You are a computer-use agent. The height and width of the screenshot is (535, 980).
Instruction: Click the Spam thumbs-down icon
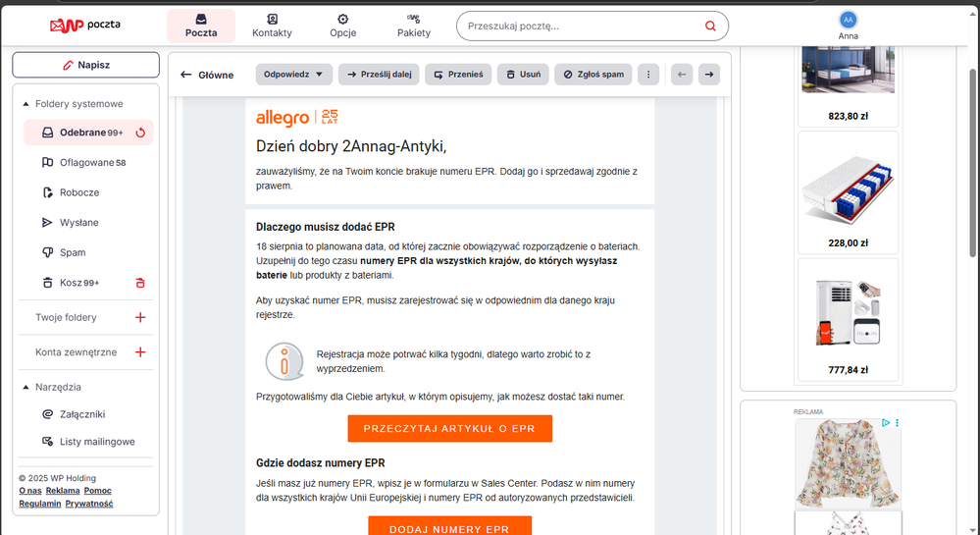pos(47,253)
